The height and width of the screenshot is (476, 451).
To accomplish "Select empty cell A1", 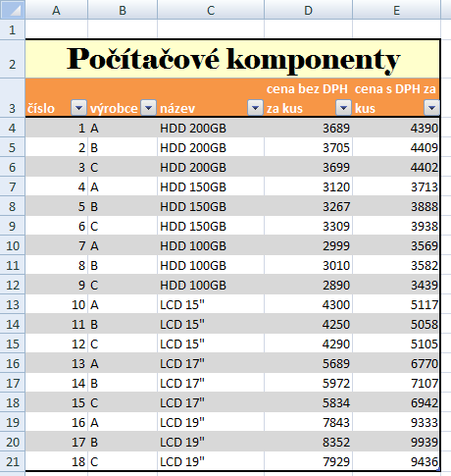I will click(x=57, y=29).
